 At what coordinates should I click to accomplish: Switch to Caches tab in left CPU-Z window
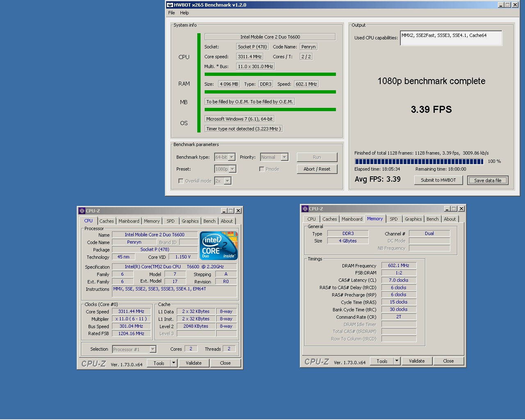click(107, 221)
